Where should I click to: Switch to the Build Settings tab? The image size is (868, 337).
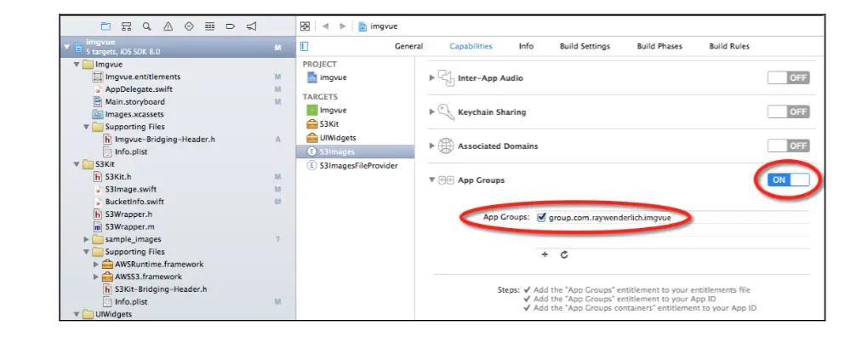click(585, 47)
